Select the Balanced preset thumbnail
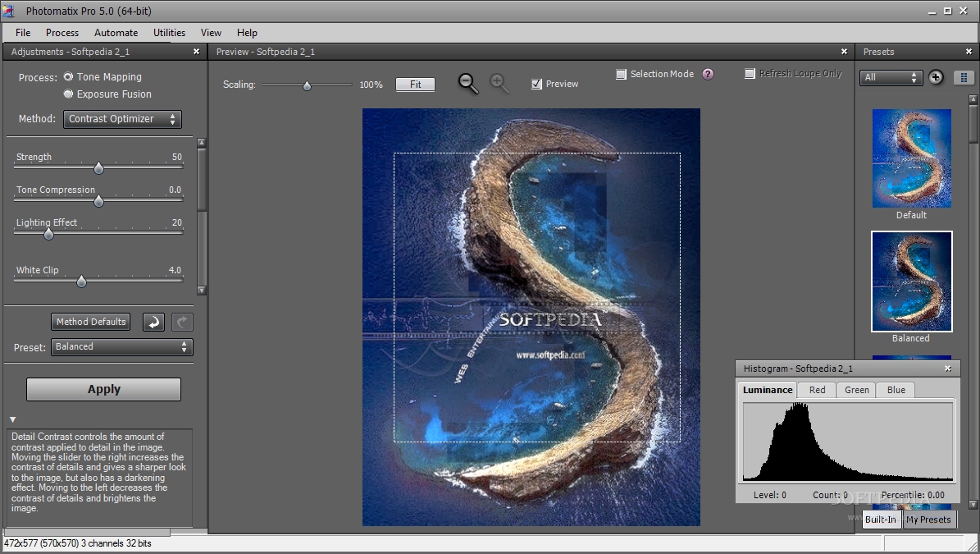The width and height of the screenshot is (980, 554). 911,282
